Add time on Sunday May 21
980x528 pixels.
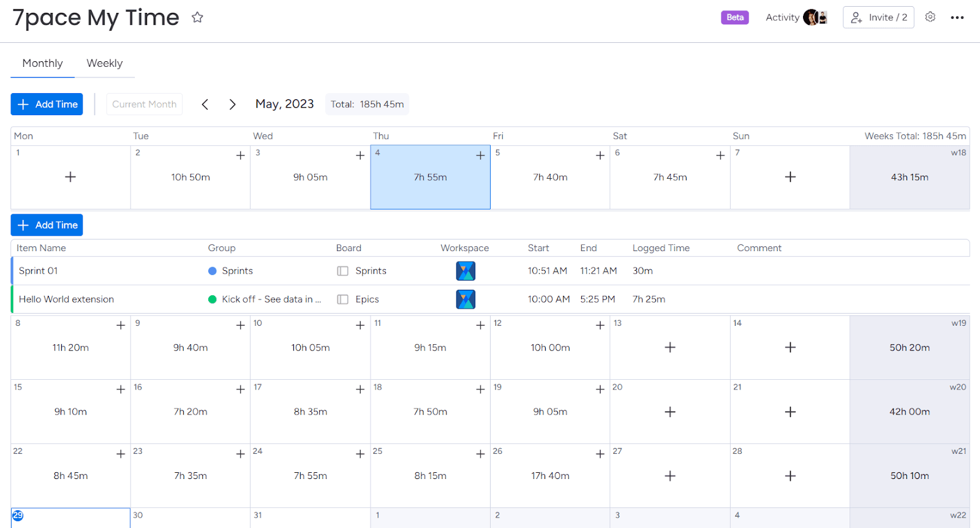(790, 412)
